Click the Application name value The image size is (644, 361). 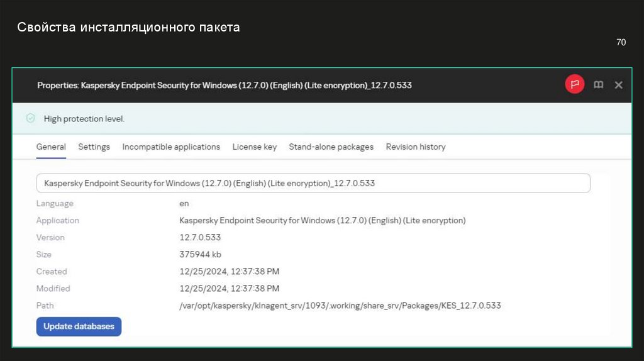coord(322,221)
